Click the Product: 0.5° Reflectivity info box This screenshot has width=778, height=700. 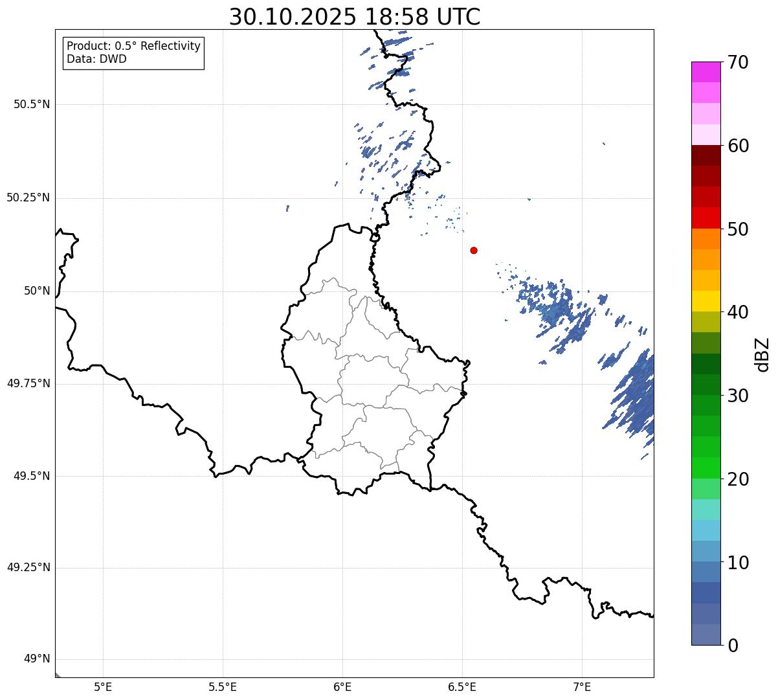(133, 53)
